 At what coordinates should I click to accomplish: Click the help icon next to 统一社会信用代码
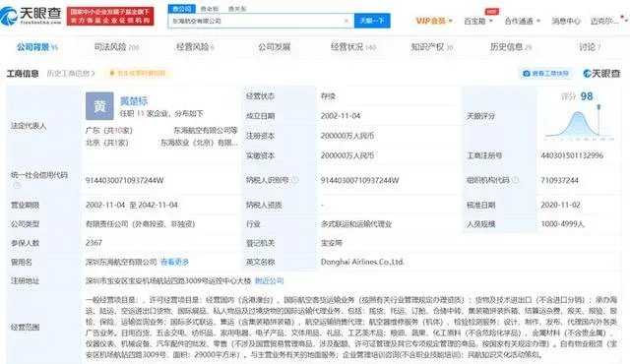coord(18,185)
